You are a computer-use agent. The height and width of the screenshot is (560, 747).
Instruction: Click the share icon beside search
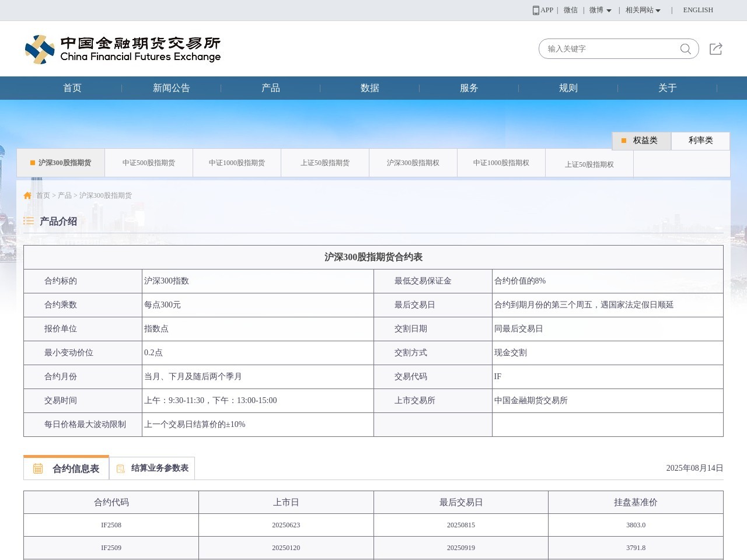(x=716, y=49)
